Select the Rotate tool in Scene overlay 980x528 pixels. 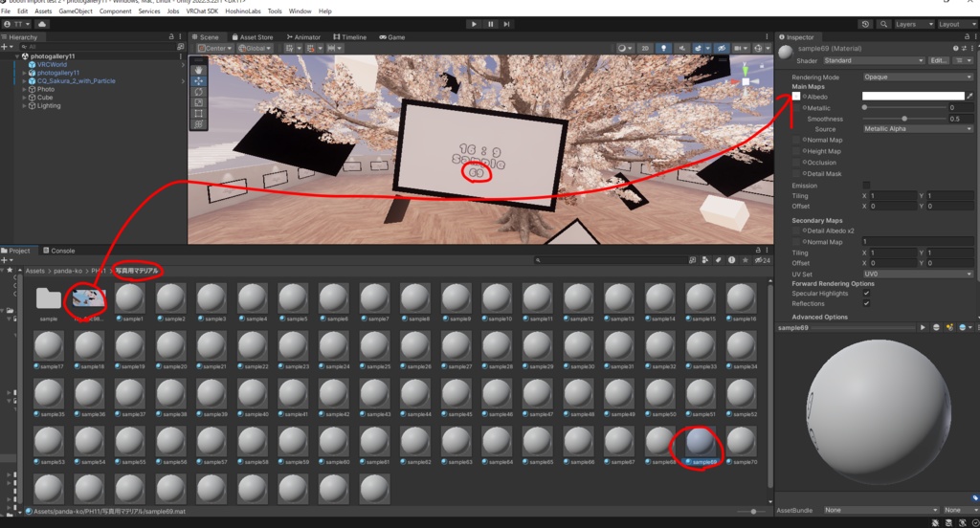click(x=199, y=92)
